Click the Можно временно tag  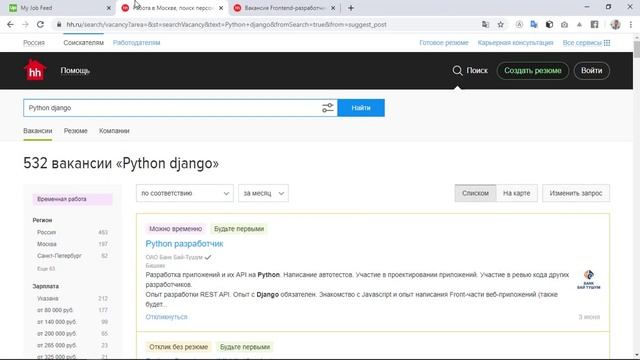pos(176,229)
